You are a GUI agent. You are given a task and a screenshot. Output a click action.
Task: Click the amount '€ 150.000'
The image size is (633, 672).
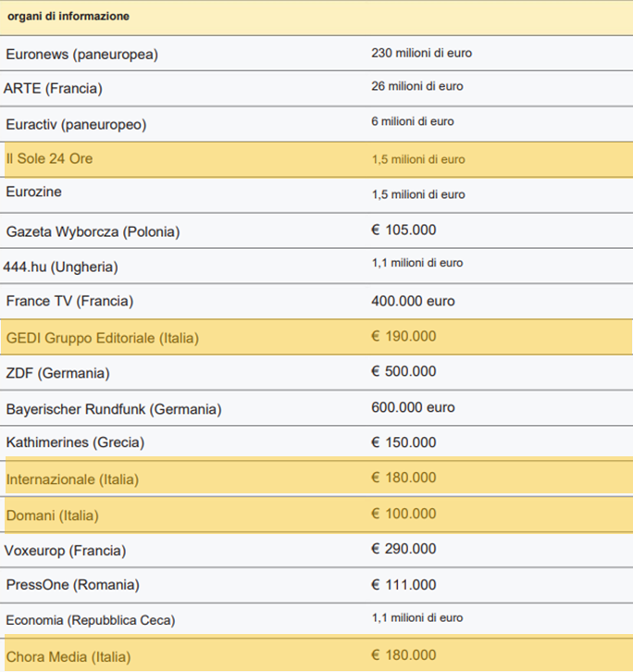tap(403, 442)
